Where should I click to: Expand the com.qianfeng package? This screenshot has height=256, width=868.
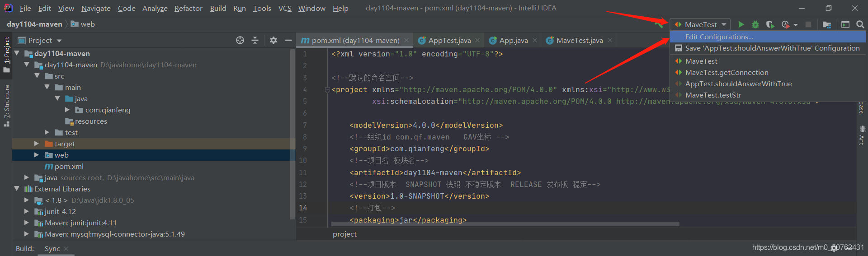(67, 110)
